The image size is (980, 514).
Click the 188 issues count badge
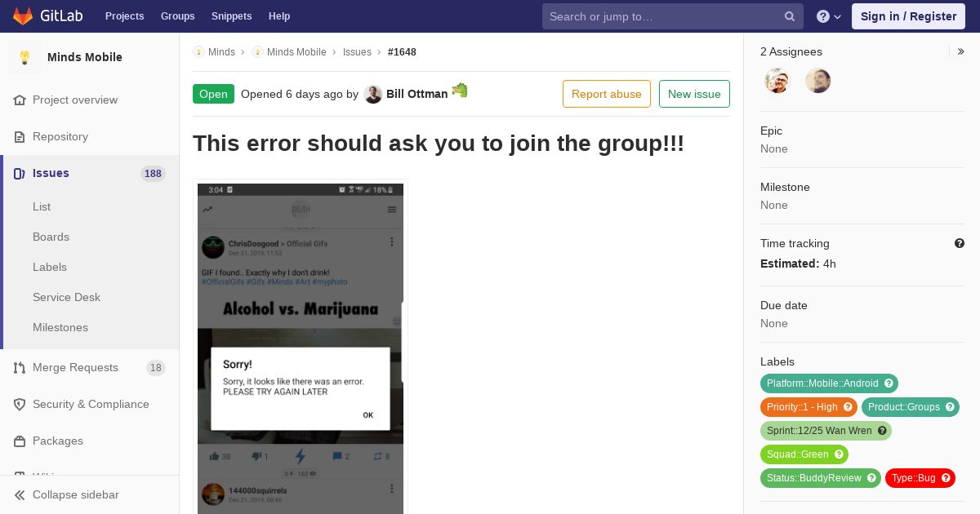tap(153, 173)
